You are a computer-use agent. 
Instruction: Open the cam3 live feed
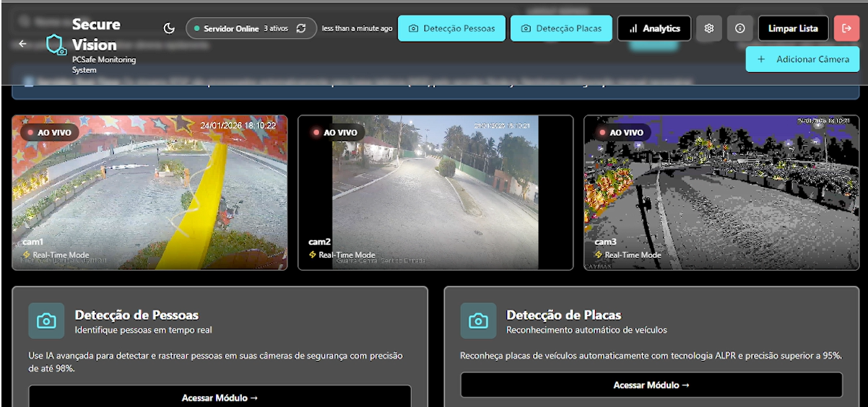(721, 193)
